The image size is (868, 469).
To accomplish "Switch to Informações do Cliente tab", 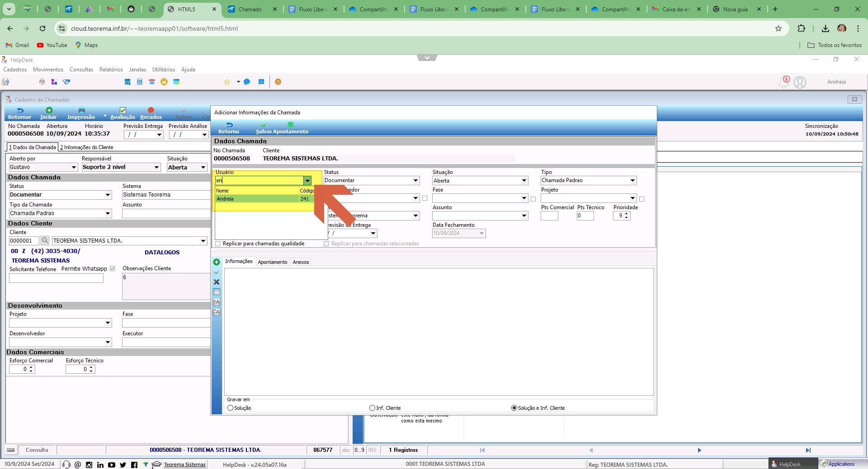I will [x=87, y=147].
